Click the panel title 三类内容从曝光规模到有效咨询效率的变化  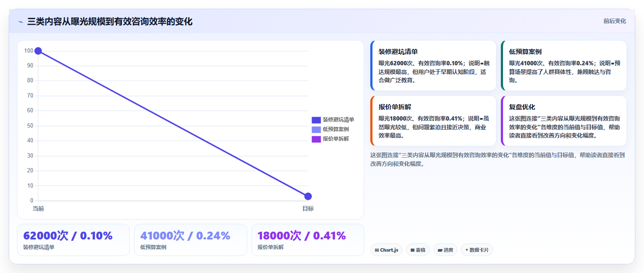pos(110,21)
